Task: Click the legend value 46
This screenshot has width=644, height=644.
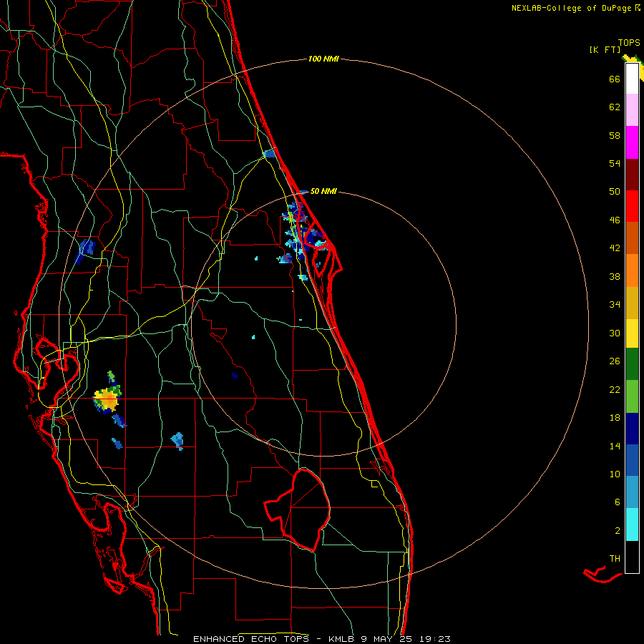Action: (x=615, y=220)
